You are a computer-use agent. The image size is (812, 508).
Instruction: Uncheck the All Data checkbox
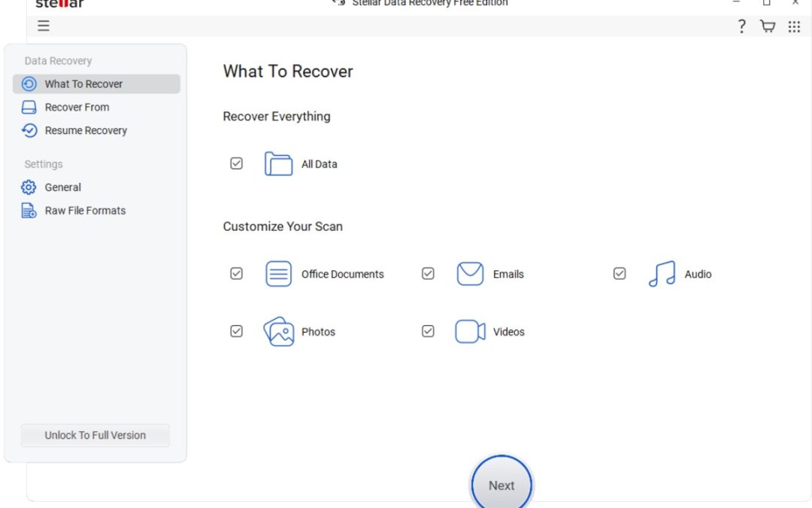click(x=236, y=163)
